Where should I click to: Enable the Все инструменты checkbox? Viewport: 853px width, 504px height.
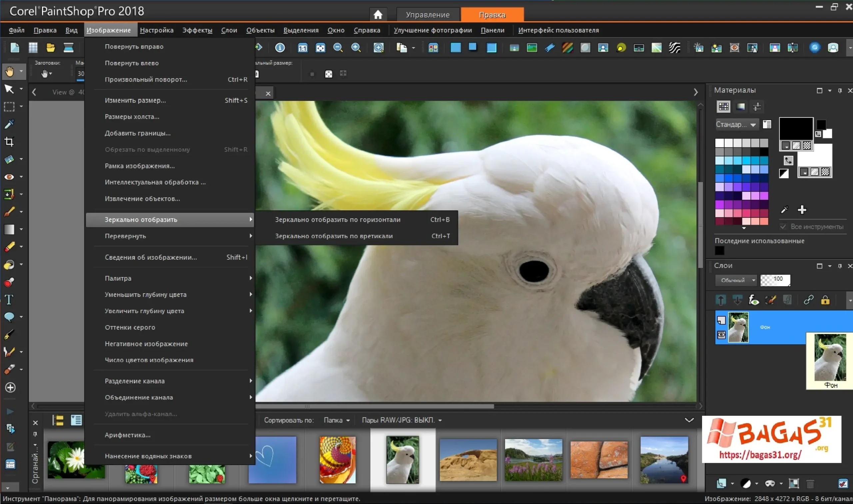[x=783, y=226]
